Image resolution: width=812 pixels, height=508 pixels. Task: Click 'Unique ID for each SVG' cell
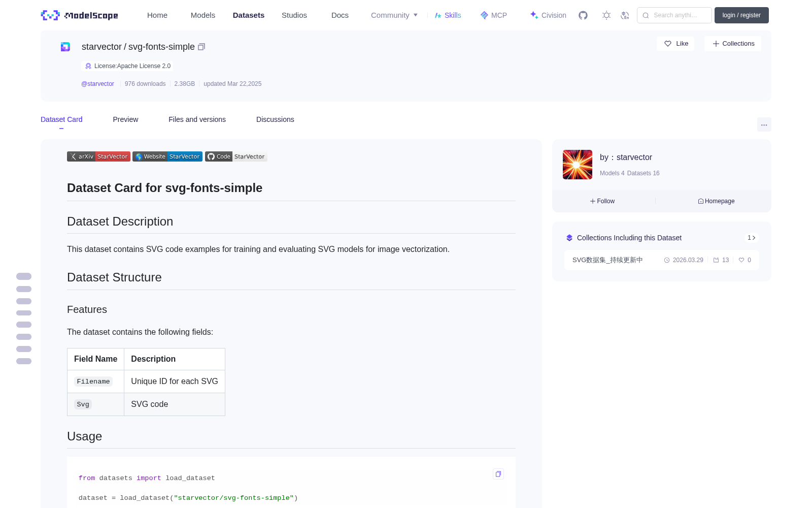pos(175,382)
